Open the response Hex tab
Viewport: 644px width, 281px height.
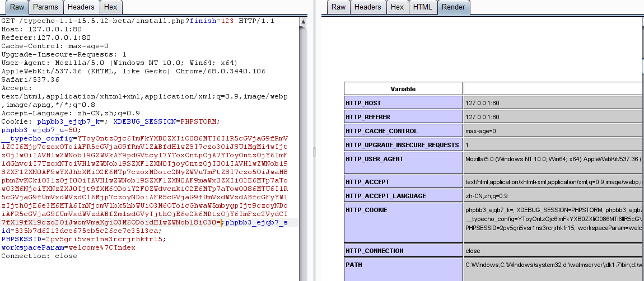tap(397, 7)
